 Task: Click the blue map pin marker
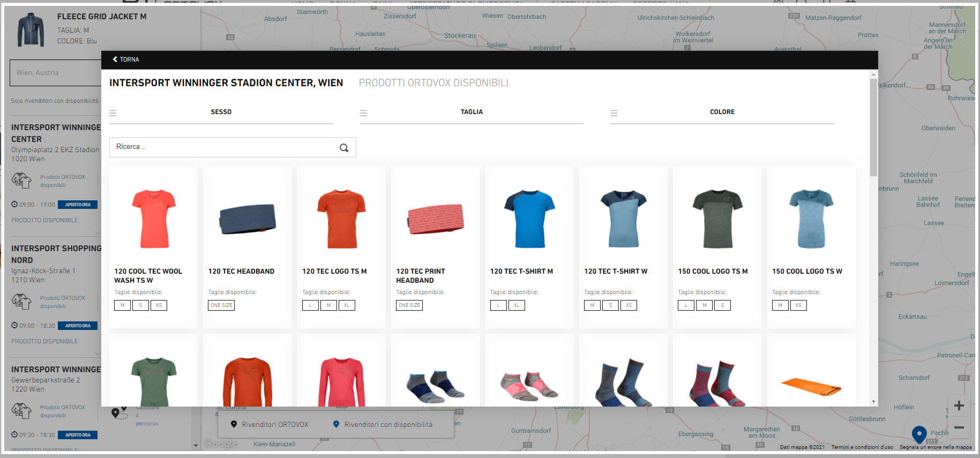pos(919,434)
